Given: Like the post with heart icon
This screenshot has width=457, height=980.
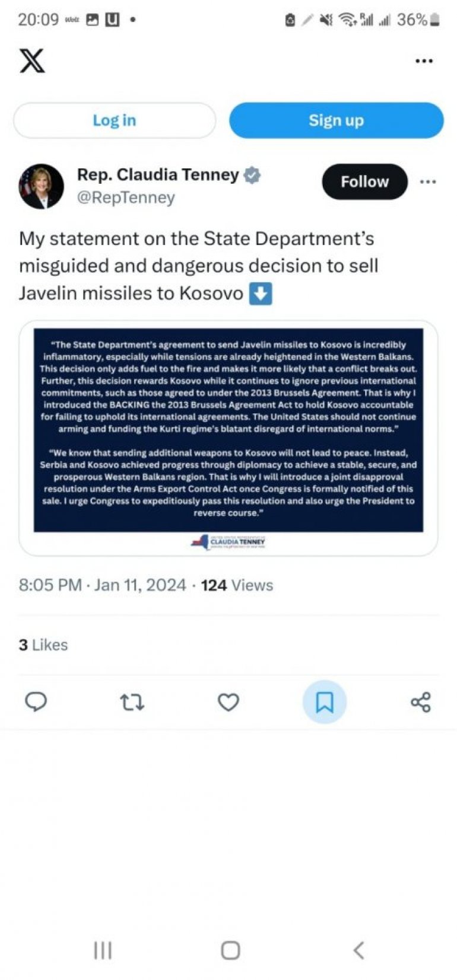Looking at the screenshot, I should [x=228, y=703].
